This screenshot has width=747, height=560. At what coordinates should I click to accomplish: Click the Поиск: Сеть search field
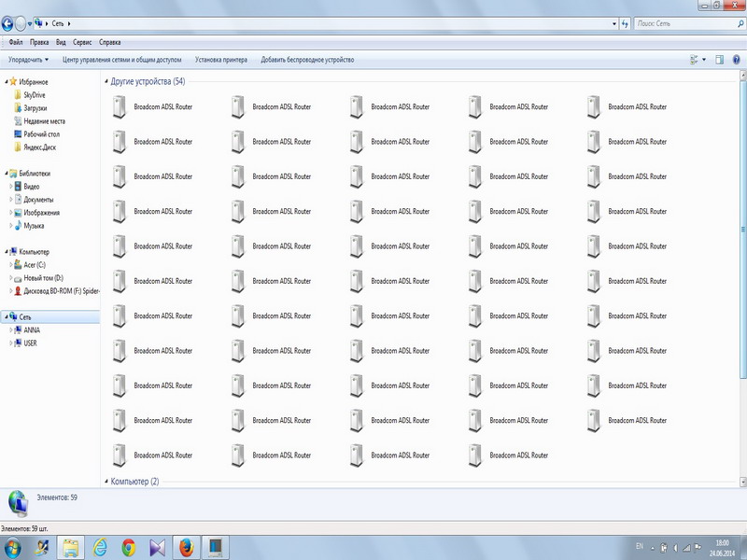[685, 23]
